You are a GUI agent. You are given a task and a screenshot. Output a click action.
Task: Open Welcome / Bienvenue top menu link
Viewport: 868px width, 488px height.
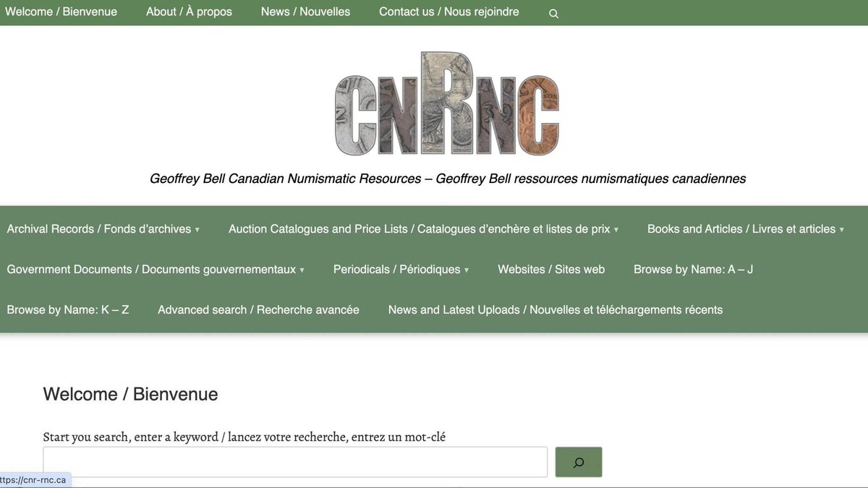(61, 12)
